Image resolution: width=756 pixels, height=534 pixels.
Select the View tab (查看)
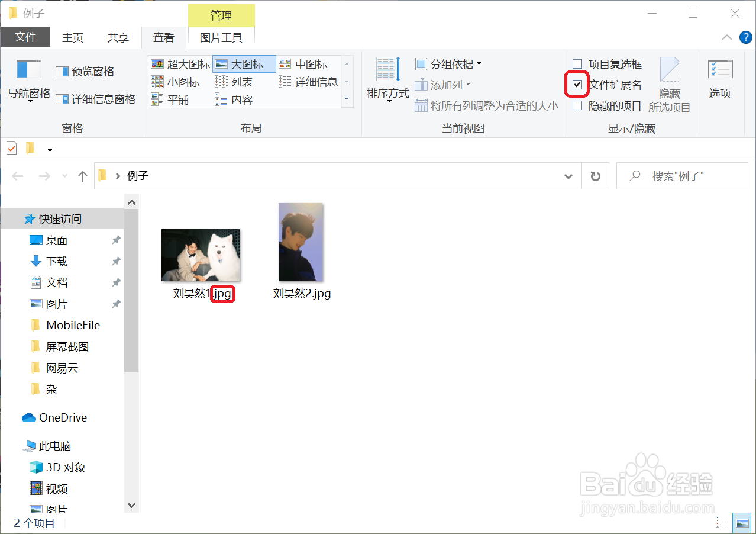tap(164, 37)
